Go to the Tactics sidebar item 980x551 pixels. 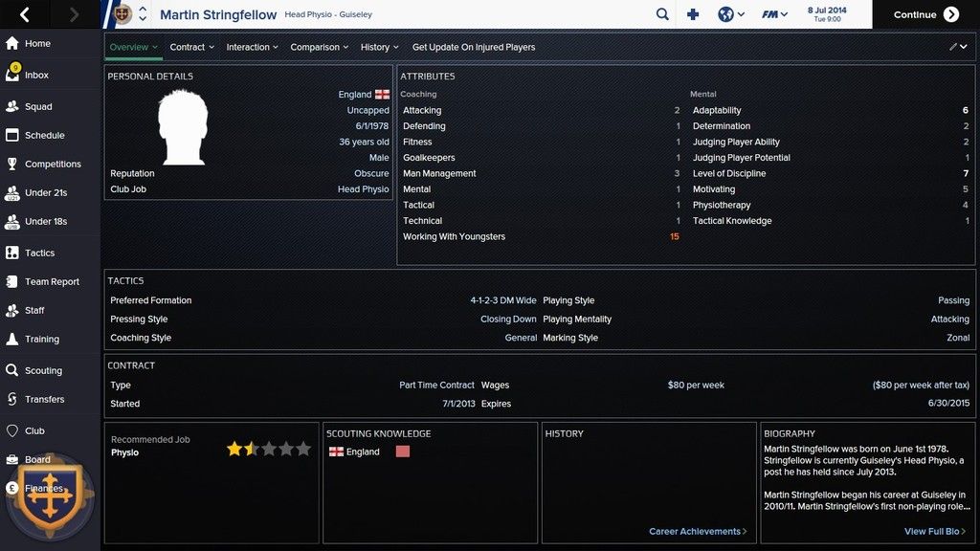(x=39, y=253)
